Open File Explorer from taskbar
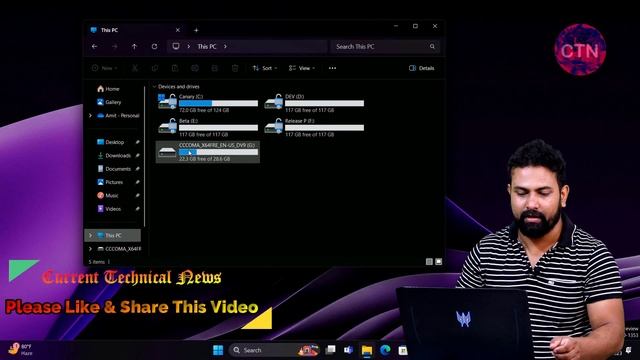The width and height of the screenshot is (640, 360). 367,350
